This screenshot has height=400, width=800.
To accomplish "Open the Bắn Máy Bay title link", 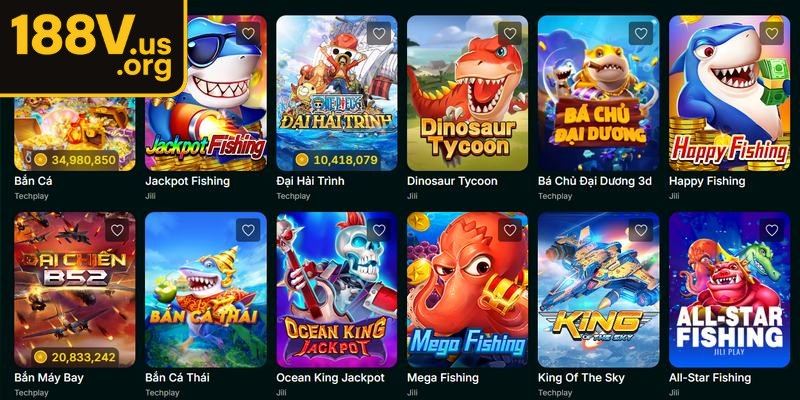I will click(x=49, y=378).
